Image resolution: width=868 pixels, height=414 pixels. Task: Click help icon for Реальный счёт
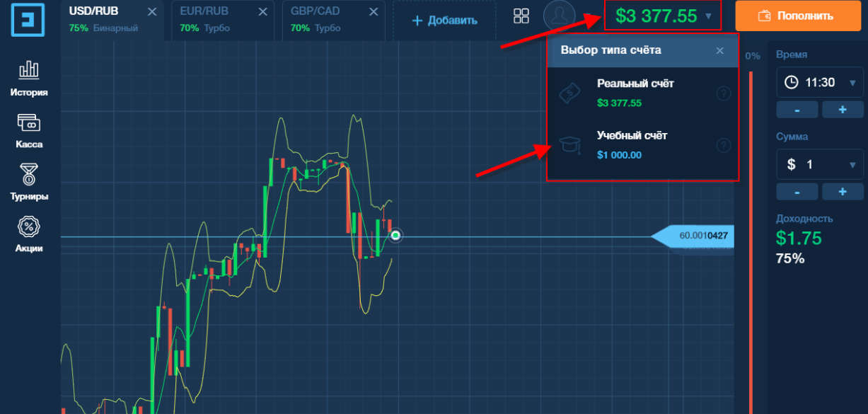[x=723, y=93]
